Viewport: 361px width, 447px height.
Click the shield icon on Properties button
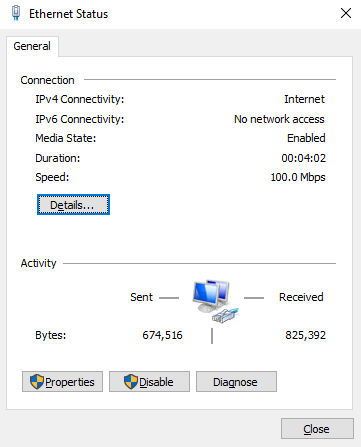coord(37,381)
